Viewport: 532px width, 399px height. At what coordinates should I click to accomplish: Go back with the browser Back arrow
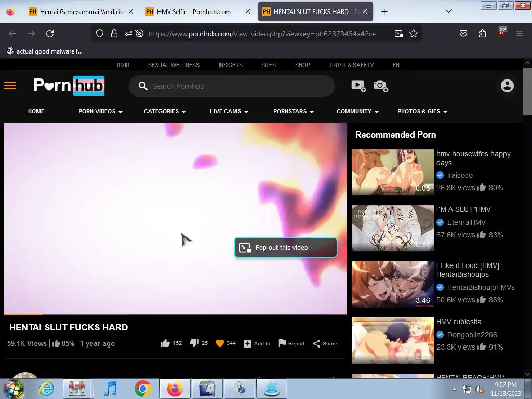12,34
